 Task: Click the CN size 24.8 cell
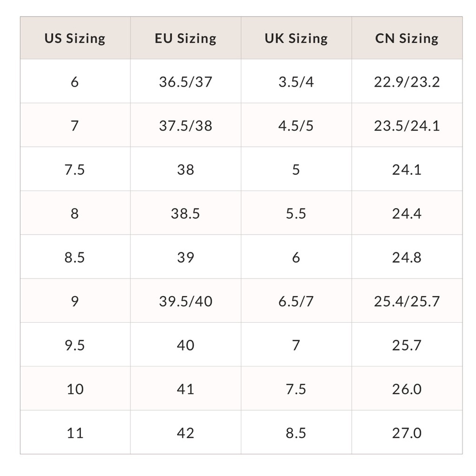tap(407, 257)
